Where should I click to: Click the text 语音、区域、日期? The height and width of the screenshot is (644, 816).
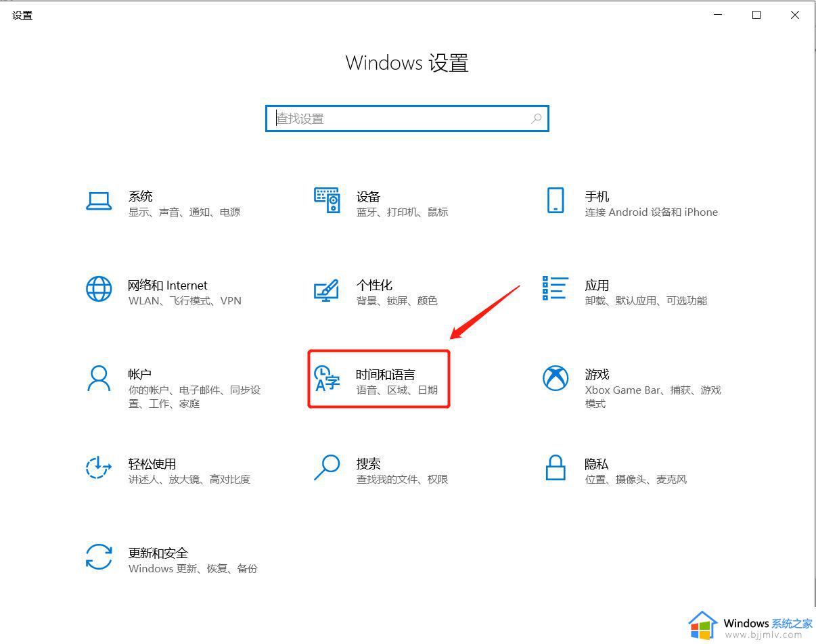396,390
